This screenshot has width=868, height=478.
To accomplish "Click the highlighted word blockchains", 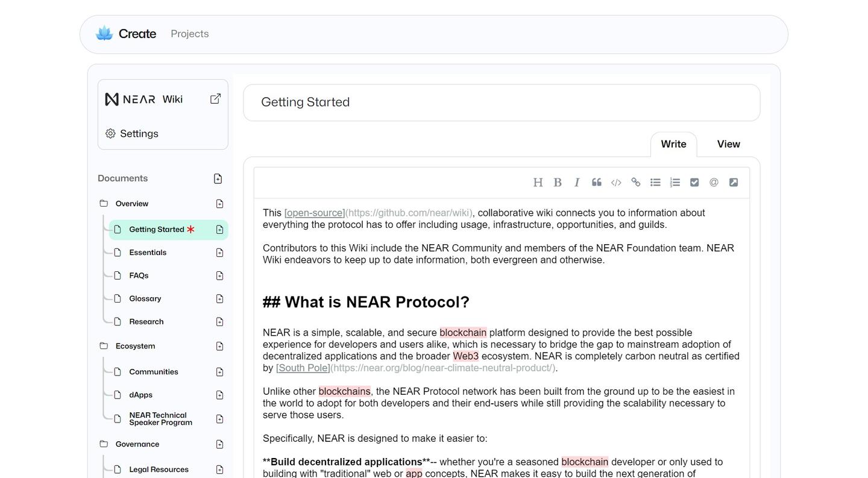I will pos(345,392).
